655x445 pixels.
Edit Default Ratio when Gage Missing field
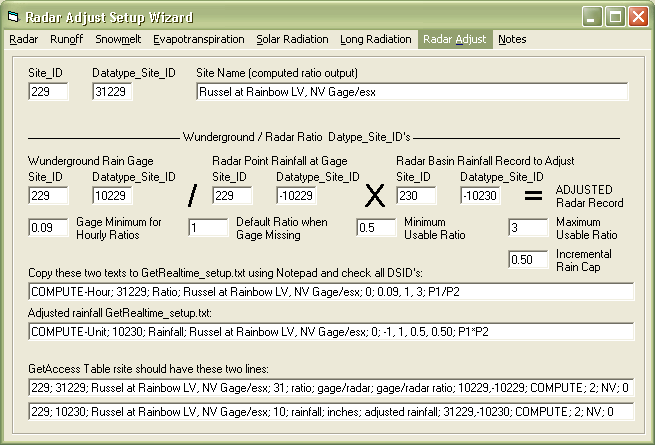click(x=207, y=228)
